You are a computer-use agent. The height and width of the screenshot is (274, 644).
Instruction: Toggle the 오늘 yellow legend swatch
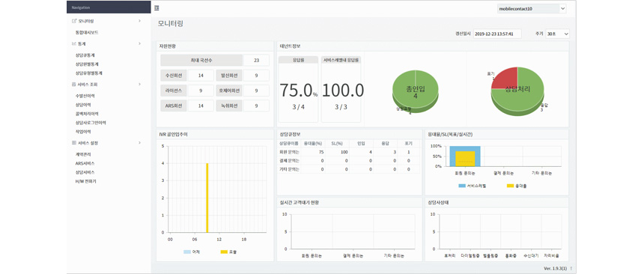[224, 252]
